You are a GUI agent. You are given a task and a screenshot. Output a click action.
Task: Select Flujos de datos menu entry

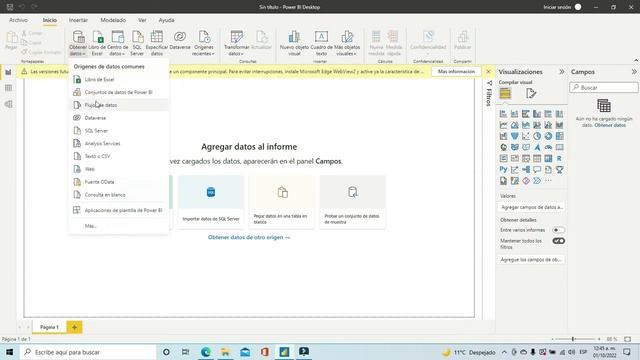tap(118, 105)
